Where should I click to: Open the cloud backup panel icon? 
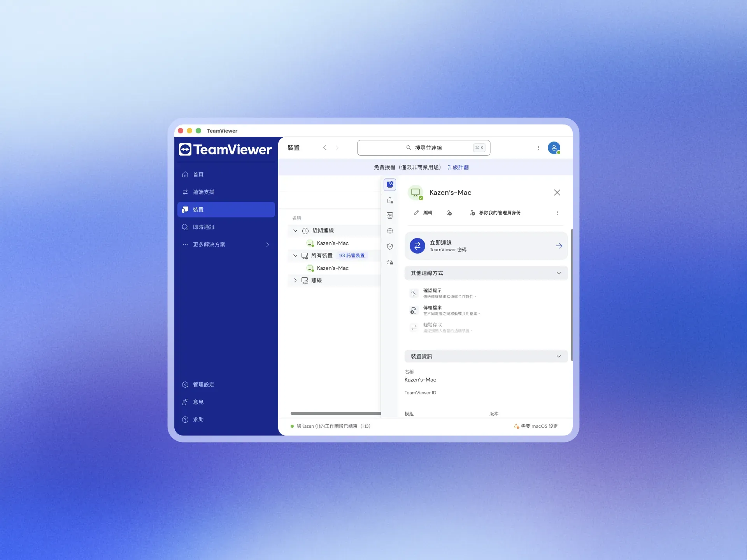point(390,262)
